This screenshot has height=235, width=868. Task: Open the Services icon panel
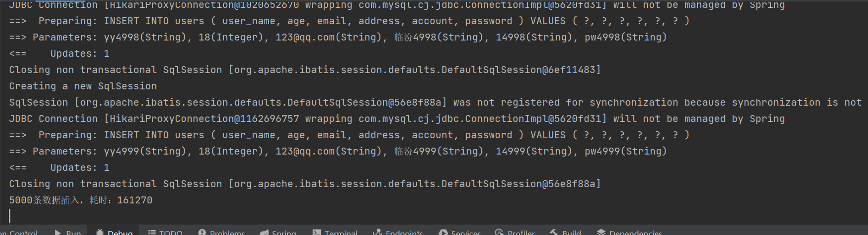(443, 232)
